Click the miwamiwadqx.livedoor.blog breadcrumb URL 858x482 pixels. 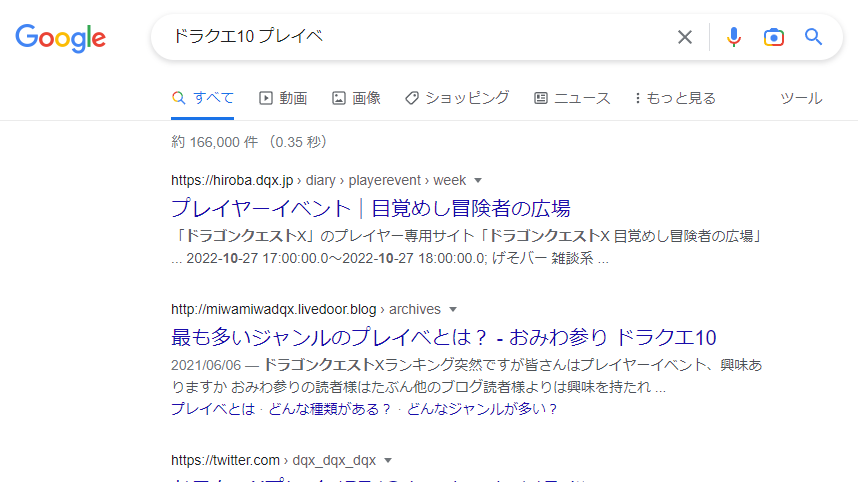305,310
